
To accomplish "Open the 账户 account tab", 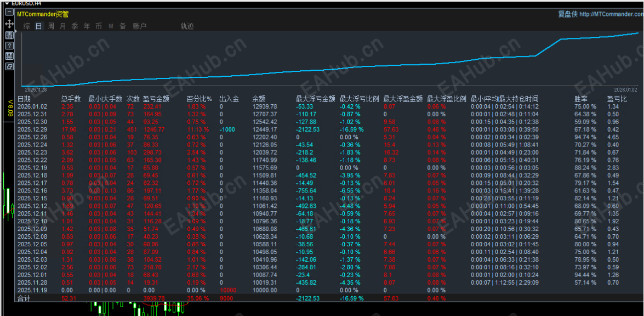I will point(140,26).
